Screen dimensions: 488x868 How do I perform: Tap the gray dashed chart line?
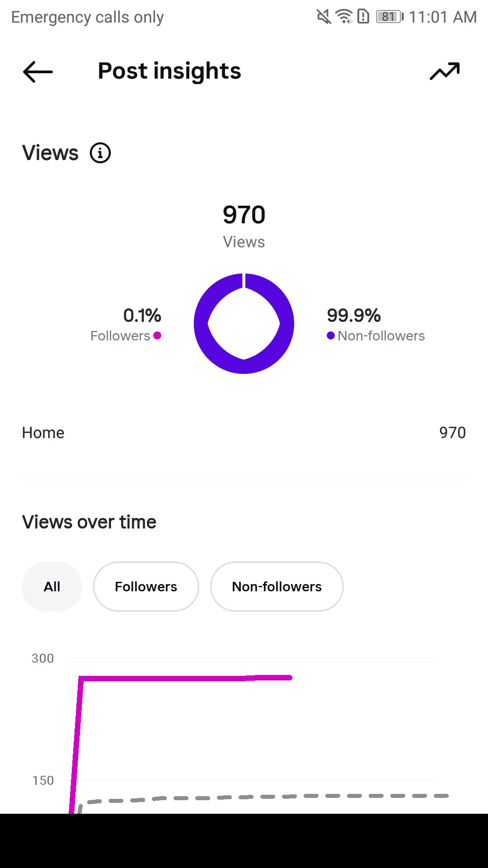click(262, 797)
